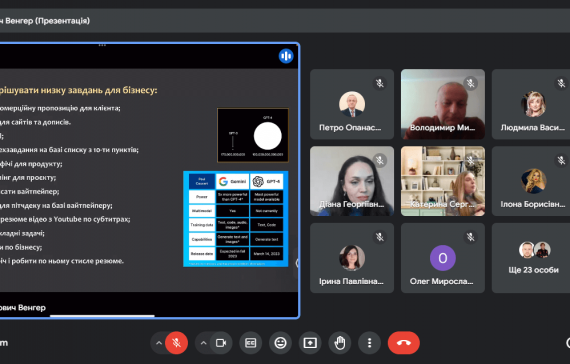Unmute microphone with the red mic button
The image size is (570, 364).
176,343
